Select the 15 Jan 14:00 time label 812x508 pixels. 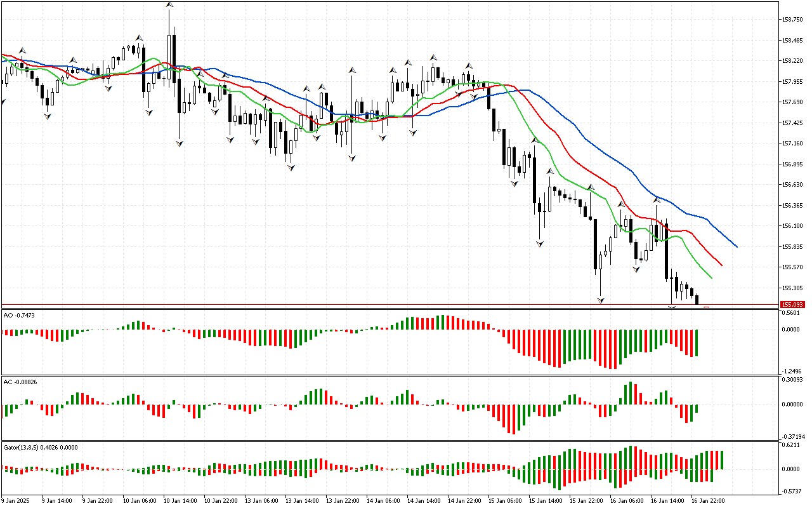pyautogui.click(x=545, y=500)
